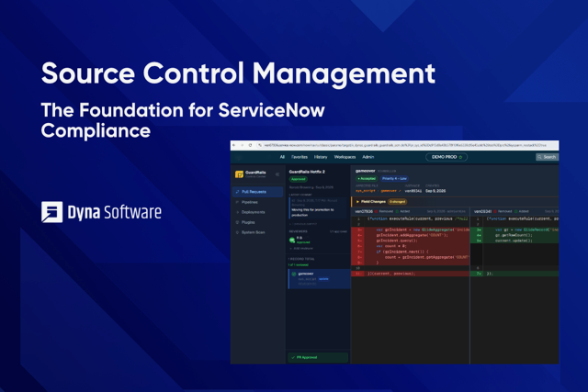This screenshot has width=588, height=392.
Task: Open System Scan from sidebar
Action: (x=253, y=232)
